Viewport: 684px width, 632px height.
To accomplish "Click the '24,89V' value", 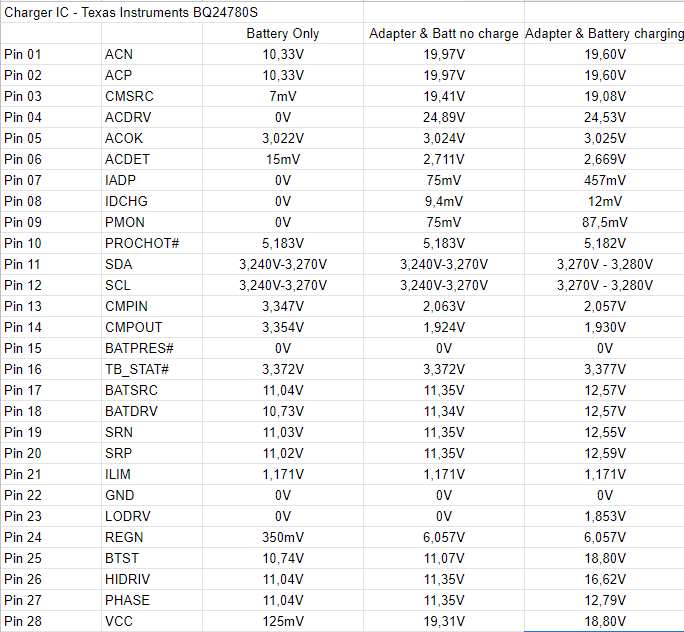I will pyautogui.click(x=444, y=117).
